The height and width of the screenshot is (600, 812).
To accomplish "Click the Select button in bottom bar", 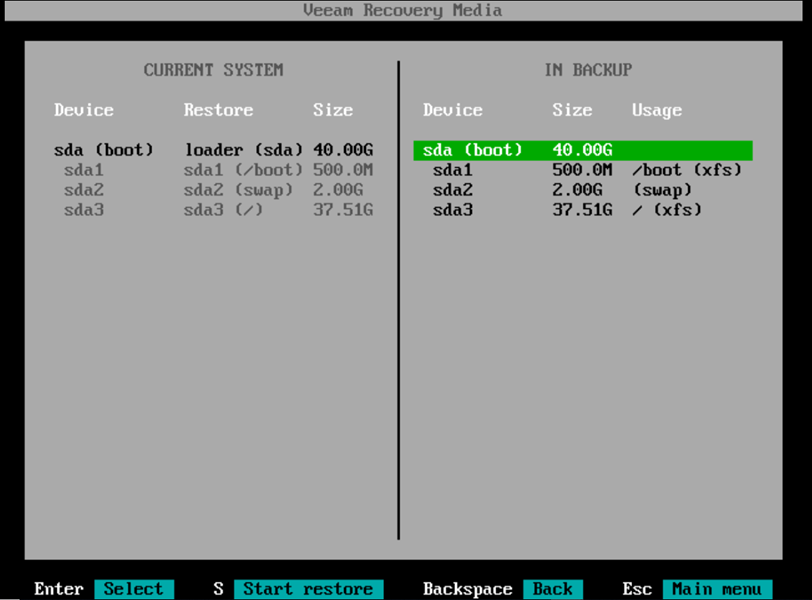I will 134,589.
